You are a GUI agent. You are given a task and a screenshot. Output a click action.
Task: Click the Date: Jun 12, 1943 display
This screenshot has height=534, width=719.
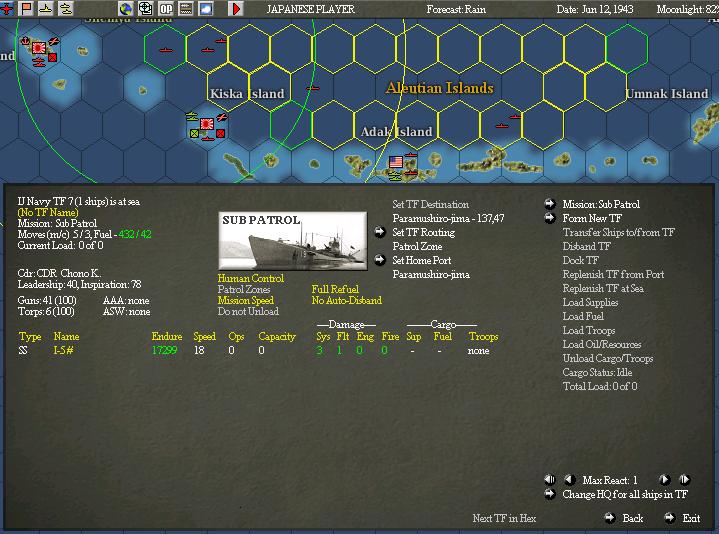point(595,9)
